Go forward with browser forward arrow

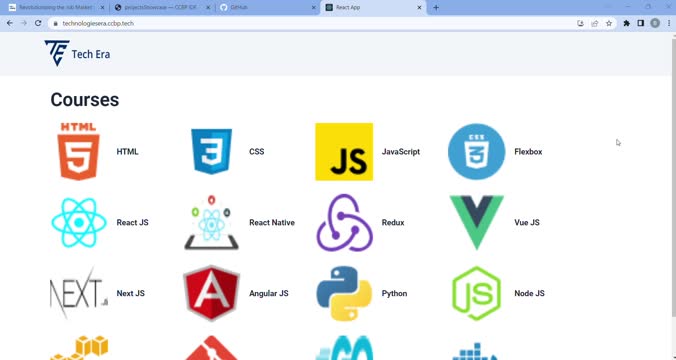(x=24, y=23)
